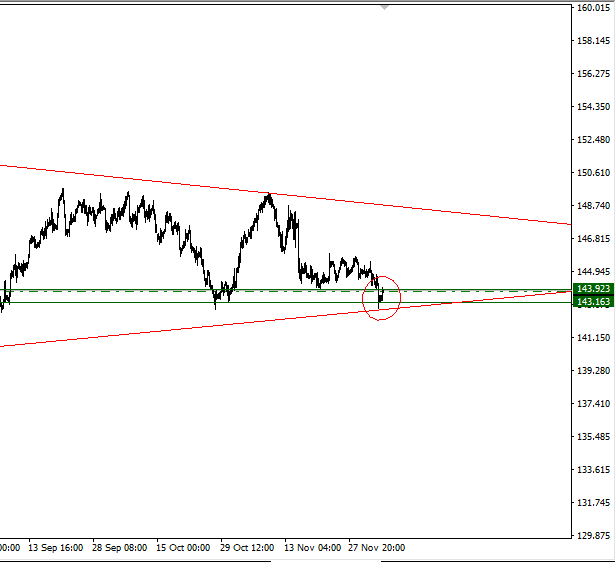Click the 133.615 price scale value
Image resolution: width=615 pixels, height=562 pixels.
[593, 469]
